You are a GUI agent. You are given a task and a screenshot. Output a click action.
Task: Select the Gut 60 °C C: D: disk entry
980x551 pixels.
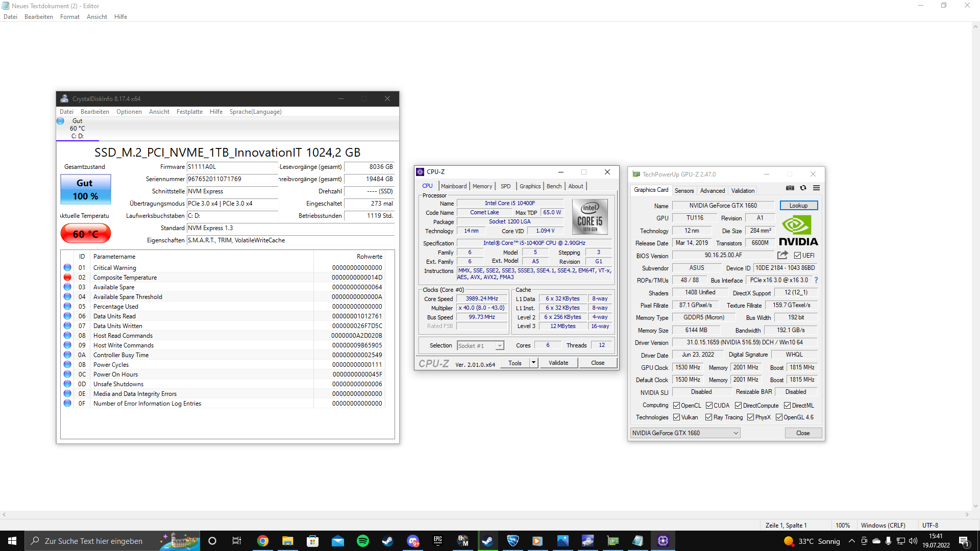[77, 129]
